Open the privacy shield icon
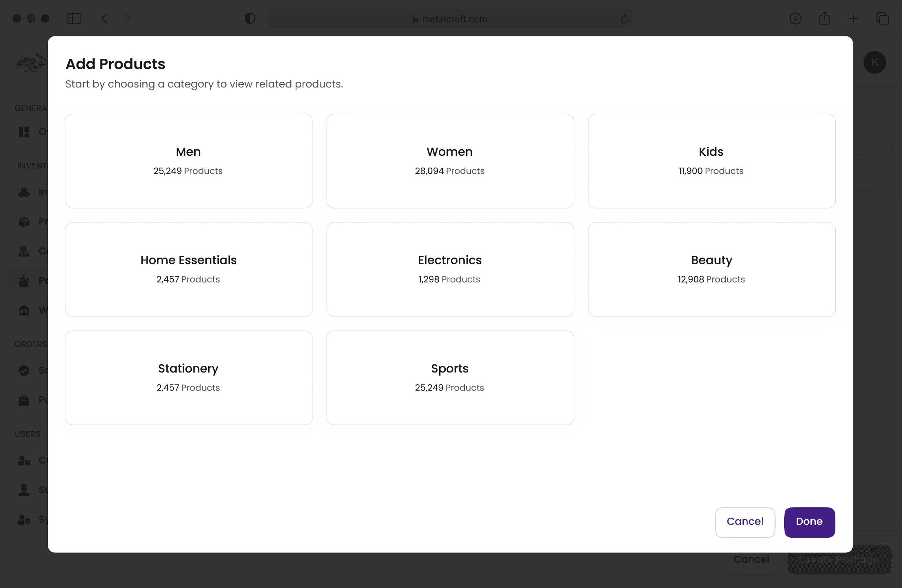Image resolution: width=902 pixels, height=588 pixels. pyautogui.click(x=249, y=18)
